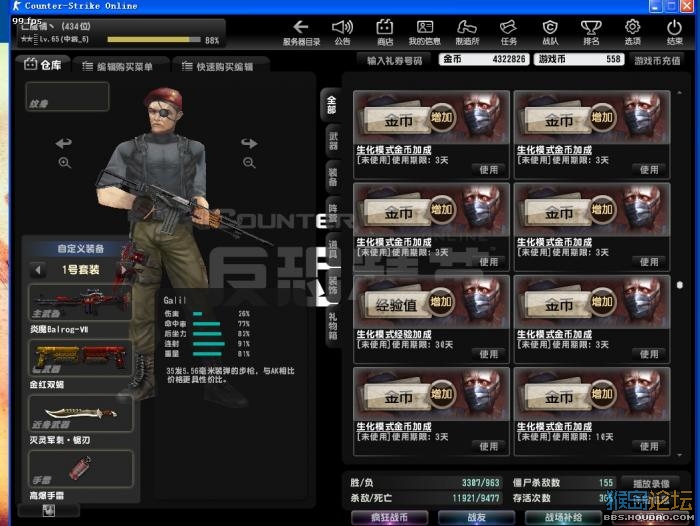This screenshot has width=700, height=526.
Task: Open the 疯狂战币 button
Action: (389, 518)
